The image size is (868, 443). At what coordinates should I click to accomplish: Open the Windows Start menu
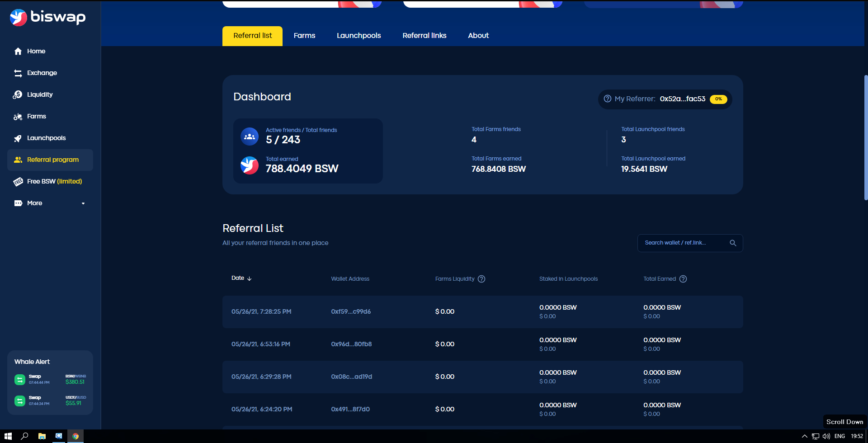(8, 436)
